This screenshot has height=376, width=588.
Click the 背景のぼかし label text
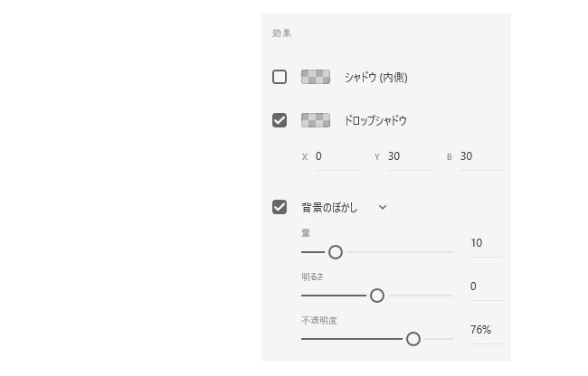point(329,208)
